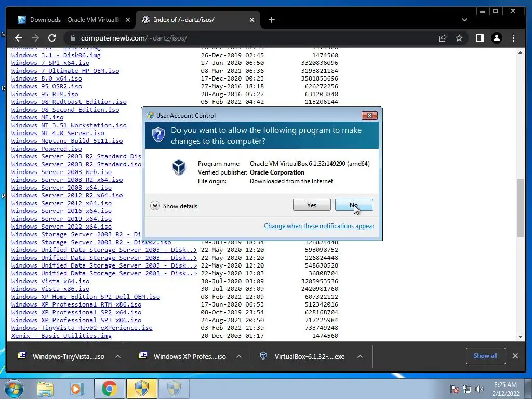This screenshot has width=532, height=399.
Task: Select faded shield installer taskbar icon
Action: pos(174,389)
